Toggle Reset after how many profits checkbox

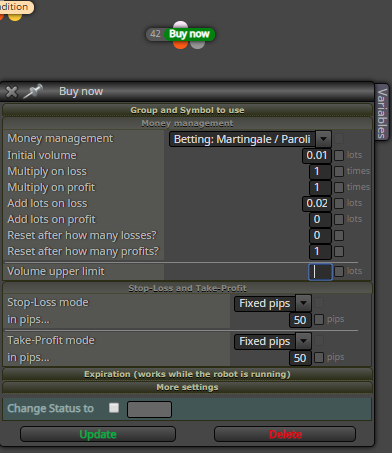[339, 251]
